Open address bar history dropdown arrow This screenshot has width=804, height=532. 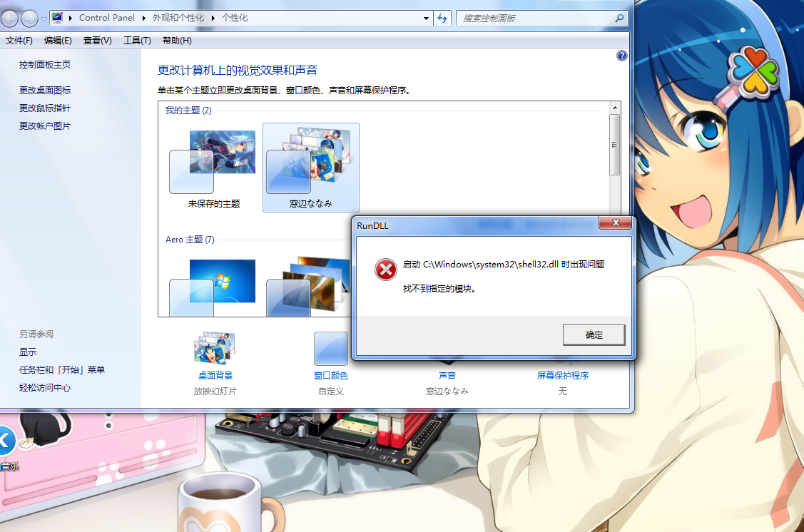coord(426,19)
